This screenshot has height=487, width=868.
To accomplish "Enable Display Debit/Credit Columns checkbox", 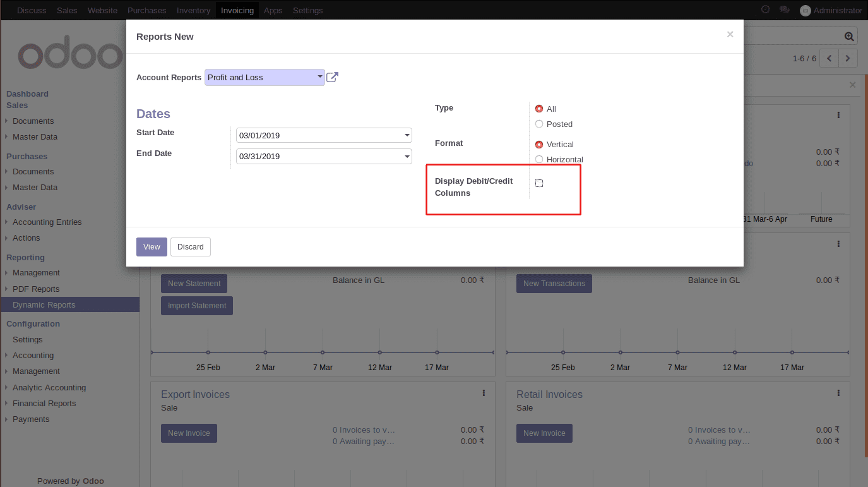I will tap(539, 183).
